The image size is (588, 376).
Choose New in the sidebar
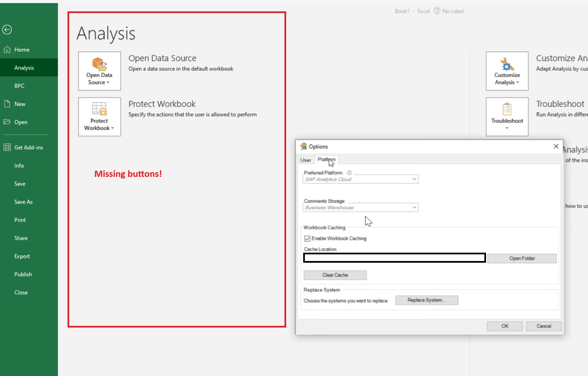(x=29, y=104)
